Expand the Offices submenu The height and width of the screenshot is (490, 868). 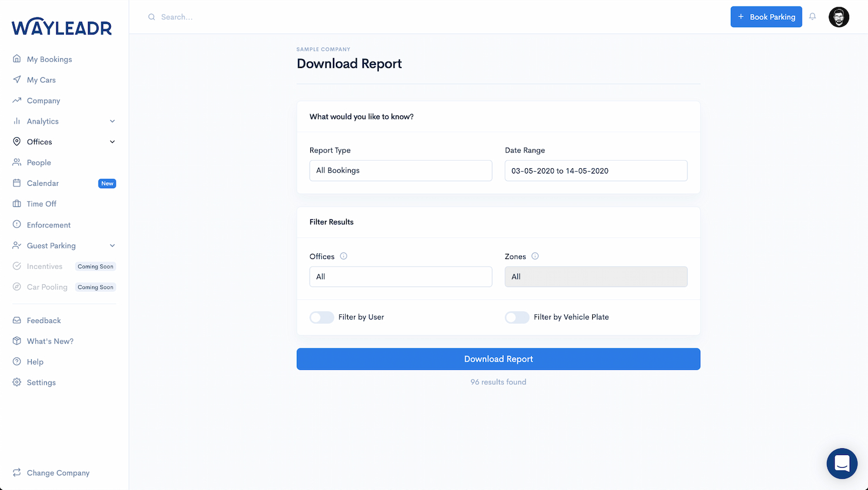coord(112,141)
